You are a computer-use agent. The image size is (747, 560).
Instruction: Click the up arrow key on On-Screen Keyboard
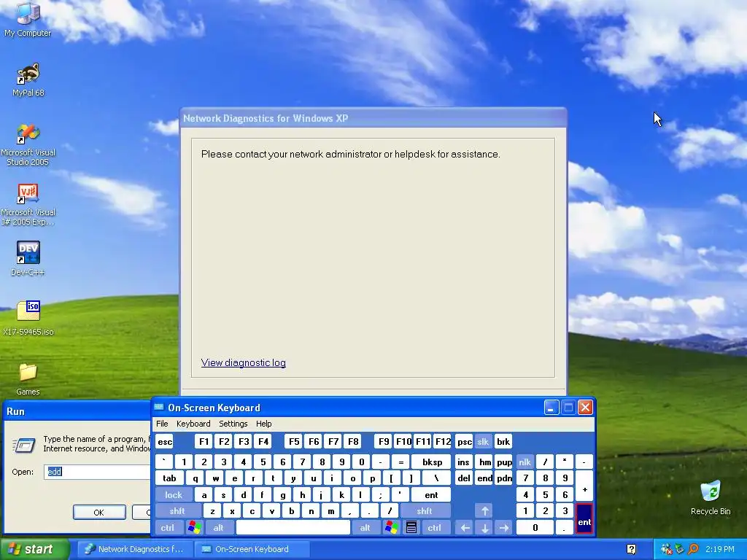(484, 511)
